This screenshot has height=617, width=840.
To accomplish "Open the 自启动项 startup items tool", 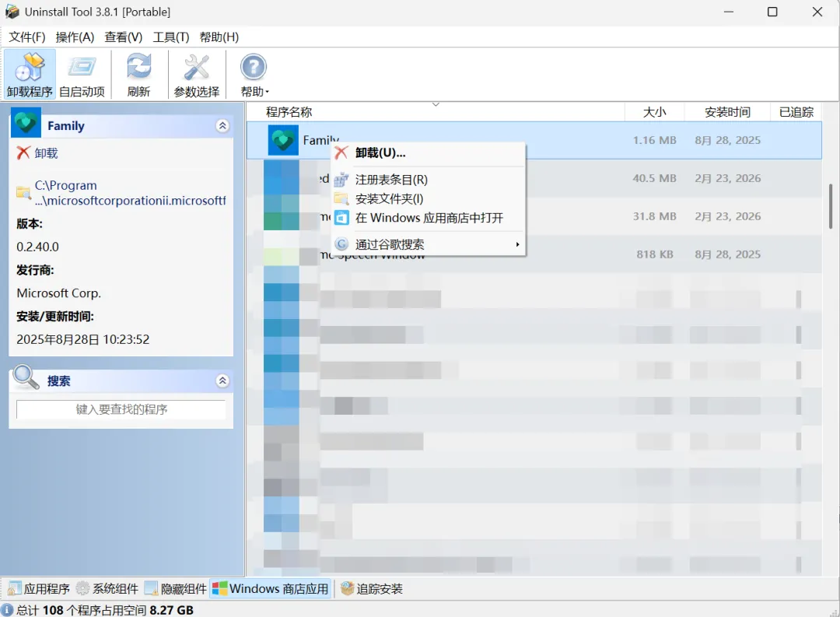I will click(82, 75).
